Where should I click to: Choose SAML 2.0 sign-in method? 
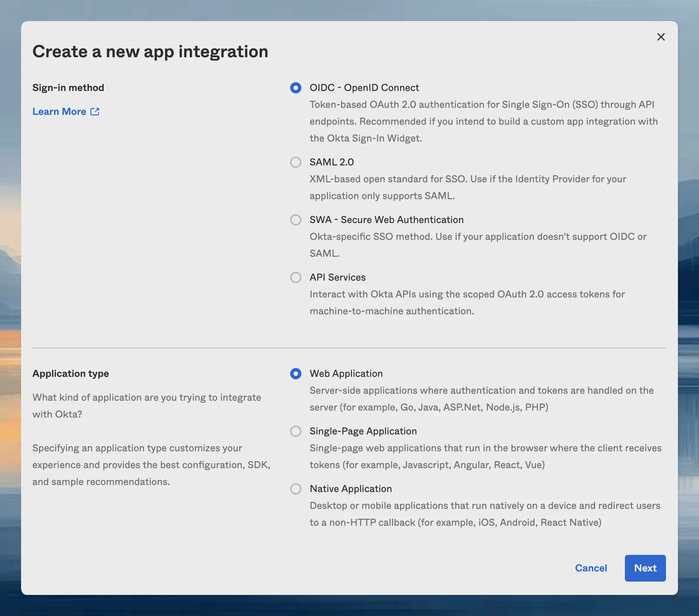pos(295,162)
